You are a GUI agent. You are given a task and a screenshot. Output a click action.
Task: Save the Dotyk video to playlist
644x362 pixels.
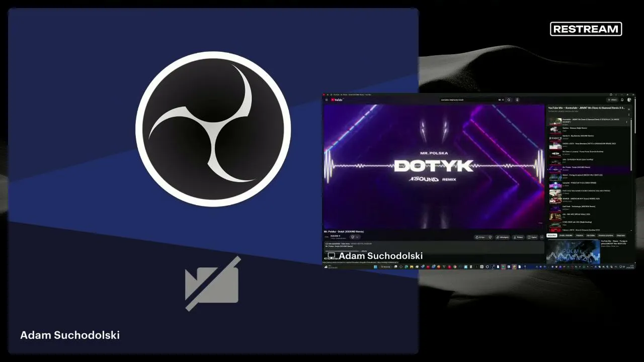(532, 237)
